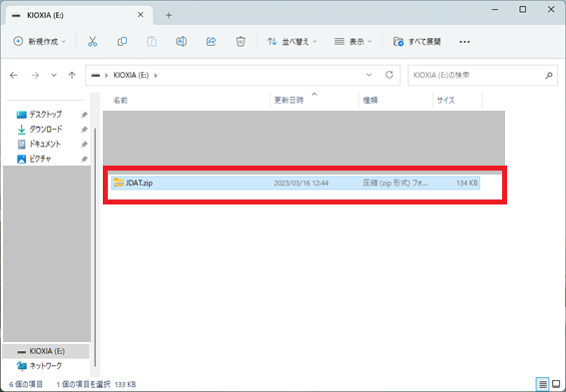
Task: Maximize the Explorer window
Action: (x=523, y=9)
